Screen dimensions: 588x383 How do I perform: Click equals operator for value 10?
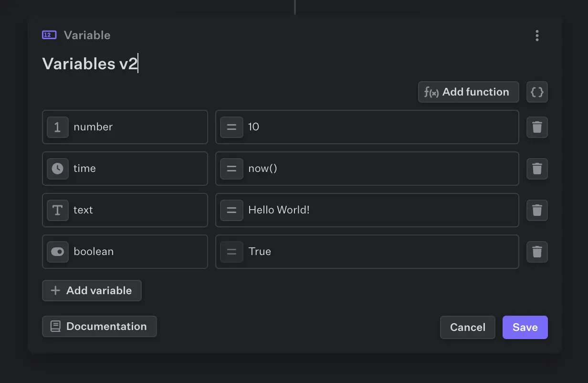tap(231, 127)
